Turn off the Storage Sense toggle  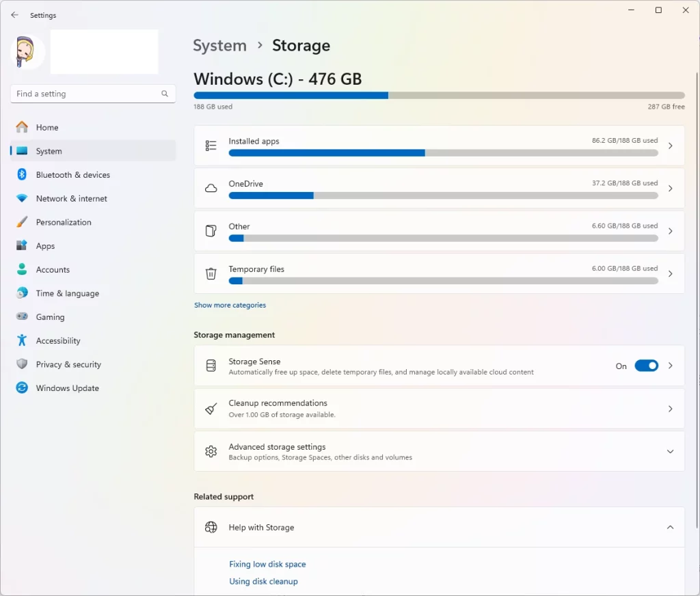coord(646,366)
